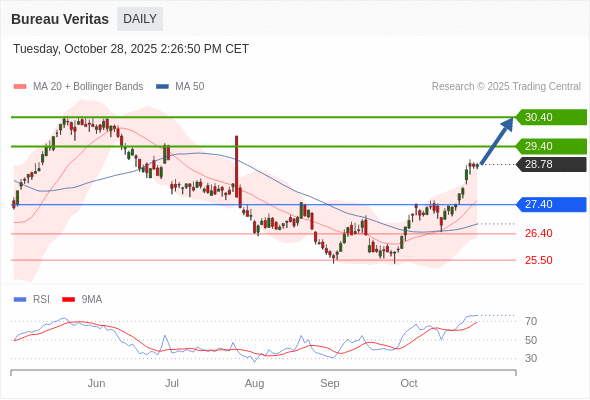Click the Jul label on time axis
The image size is (590, 400).
click(x=172, y=383)
